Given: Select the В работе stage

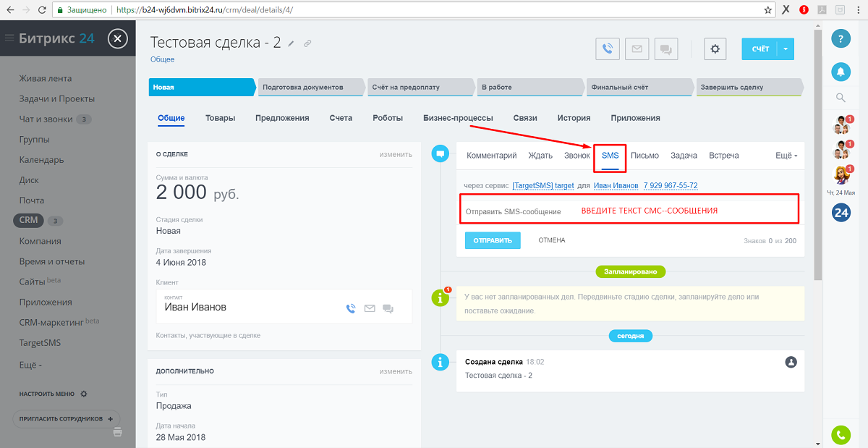Looking at the screenshot, I should click(x=530, y=87).
